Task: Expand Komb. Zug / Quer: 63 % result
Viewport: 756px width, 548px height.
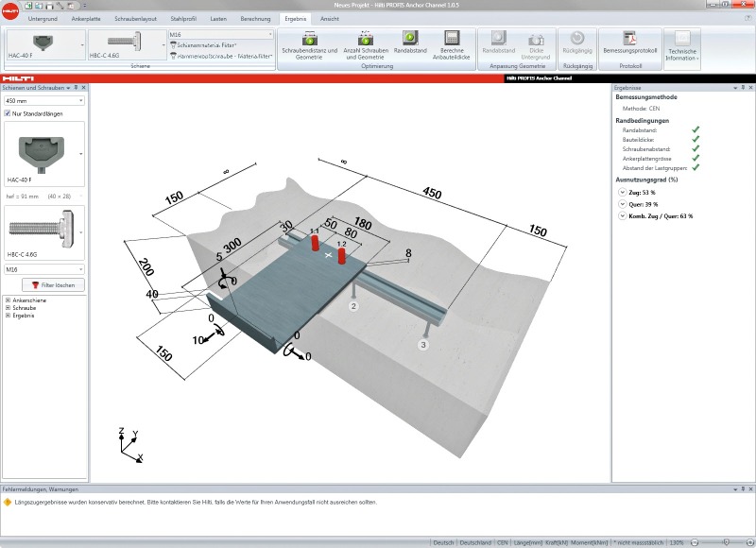Action: [x=623, y=216]
